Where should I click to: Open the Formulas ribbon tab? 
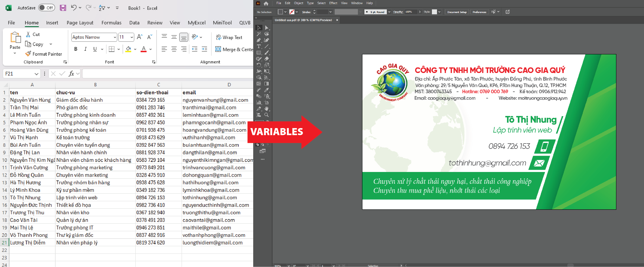click(111, 23)
